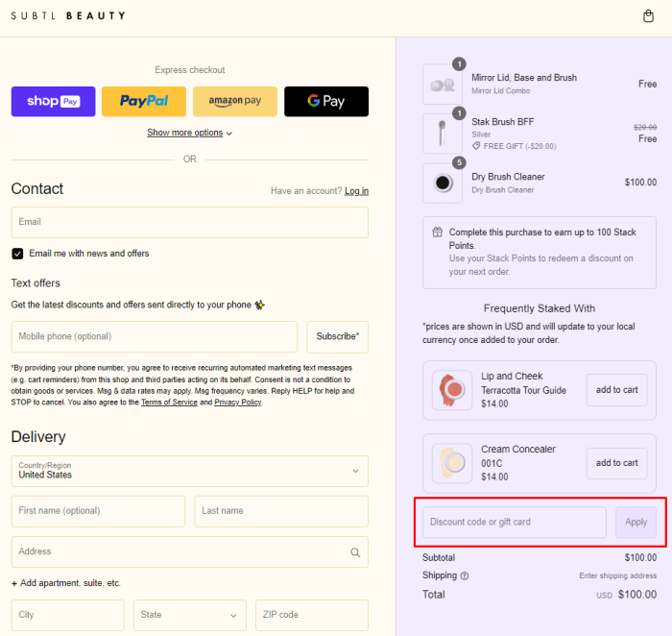Click the '$20.00' struck-through price
Image resolution: width=672 pixels, height=636 pixels.
pos(645,127)
